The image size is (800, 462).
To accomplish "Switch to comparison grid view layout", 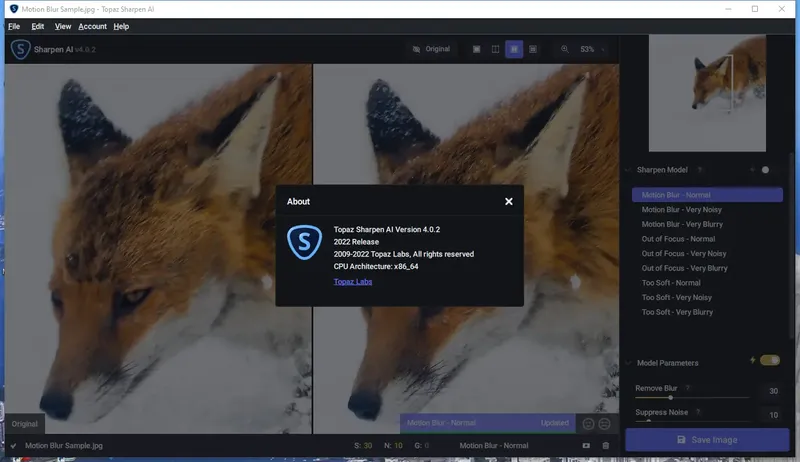I will pyautogui.click(x=533, y=49).
